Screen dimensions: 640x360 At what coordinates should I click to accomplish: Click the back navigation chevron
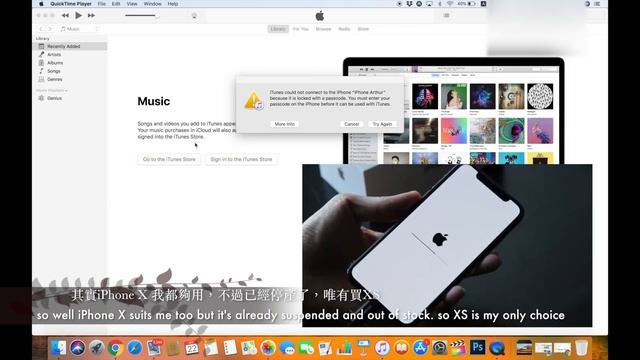coord(41,29)
